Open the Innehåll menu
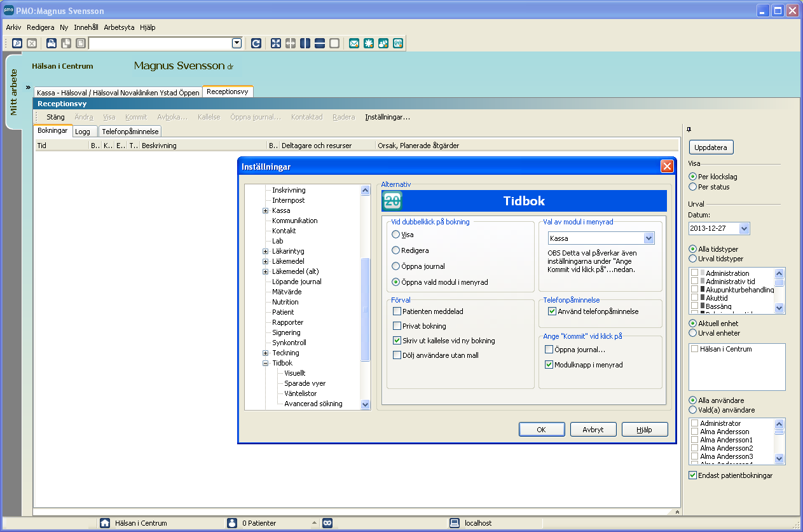This screenshot has height=532, width=803. (x=85, y=27)
